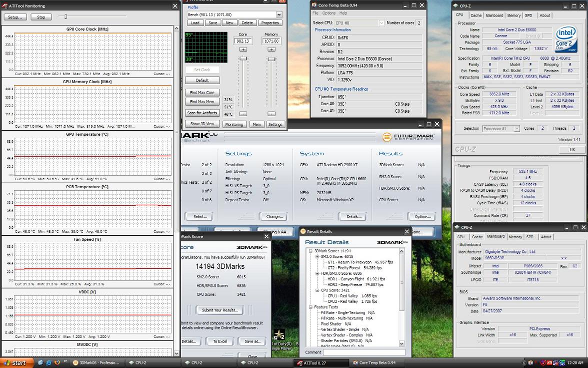The image size is (588, 368).
Task: Open profile Properties in ATITool
Action: (270, 23)
